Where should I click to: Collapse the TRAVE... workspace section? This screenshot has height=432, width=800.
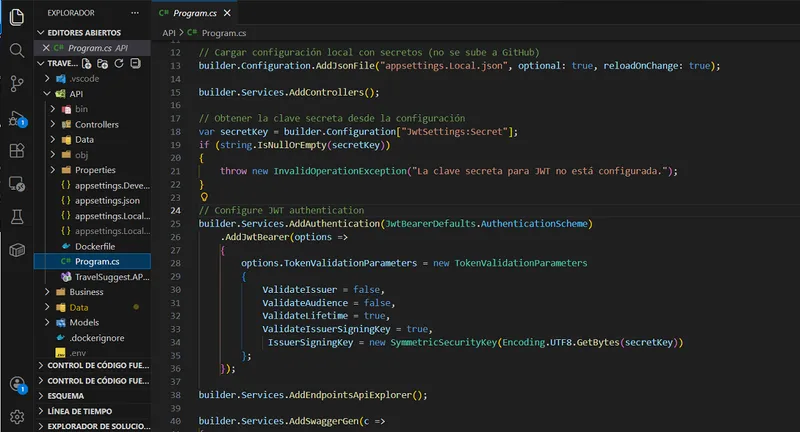tap(41, 63)
